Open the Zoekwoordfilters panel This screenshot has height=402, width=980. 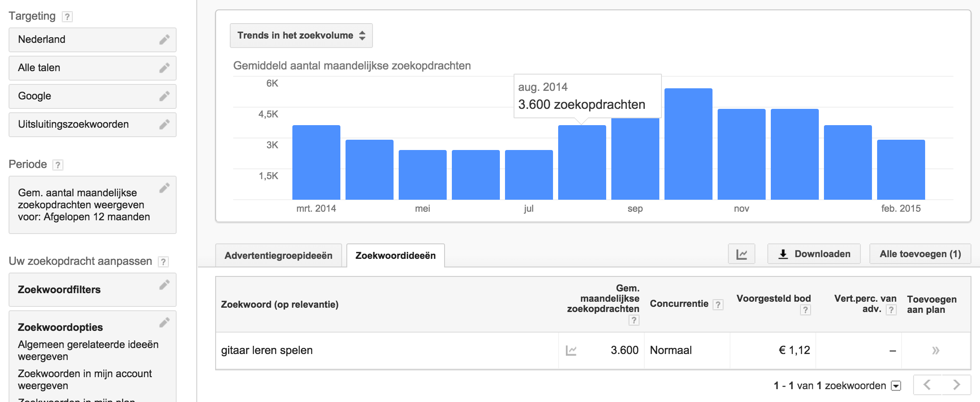coord(93,290)
